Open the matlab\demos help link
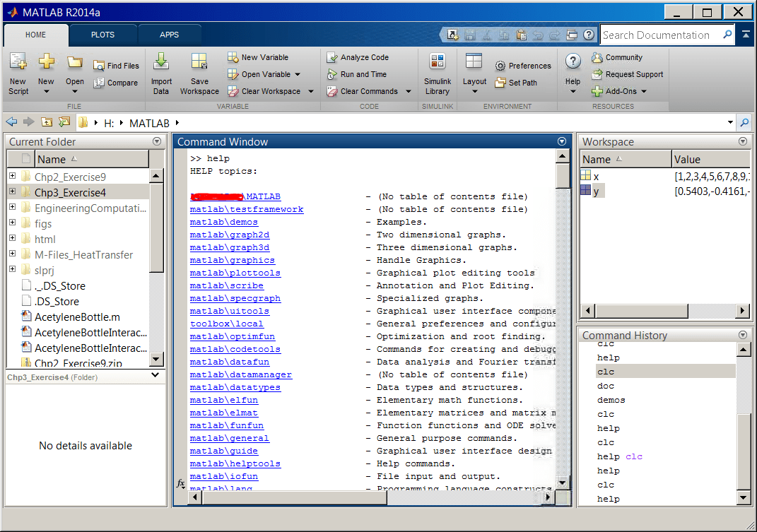 tap(223, 221)
